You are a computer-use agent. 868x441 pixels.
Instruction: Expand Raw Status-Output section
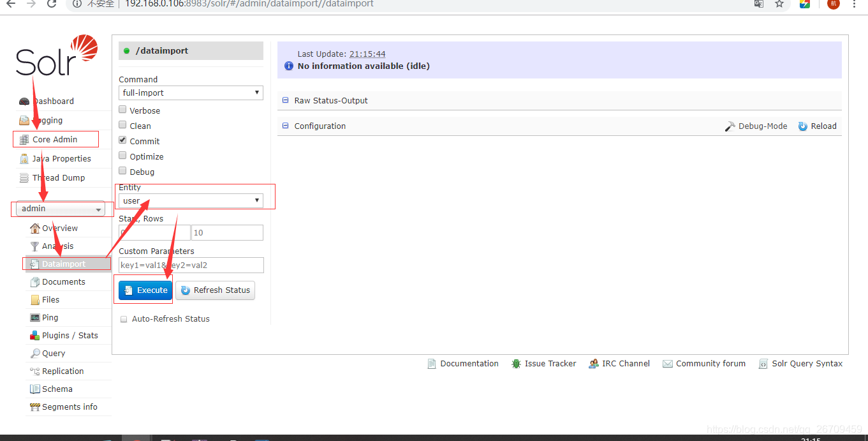pos(331,100)
